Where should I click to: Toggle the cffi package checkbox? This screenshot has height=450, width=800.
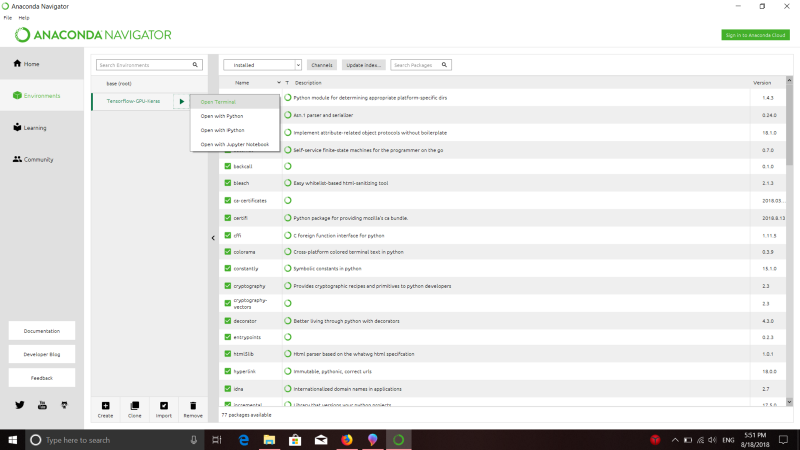(x=228, y=235)
